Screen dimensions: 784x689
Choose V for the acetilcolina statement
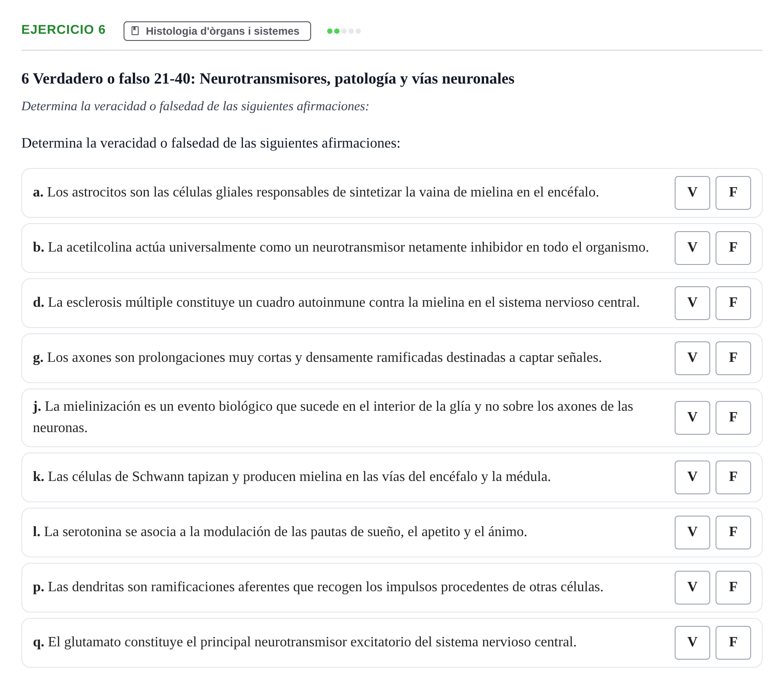click(x=692, y=248)
